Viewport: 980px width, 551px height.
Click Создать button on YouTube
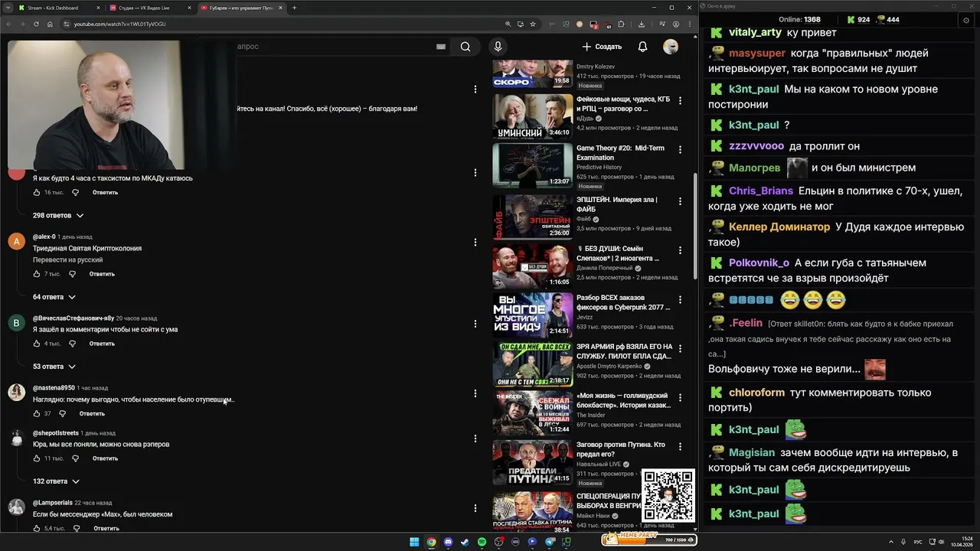pyautogui.click(x=602, y=47)
